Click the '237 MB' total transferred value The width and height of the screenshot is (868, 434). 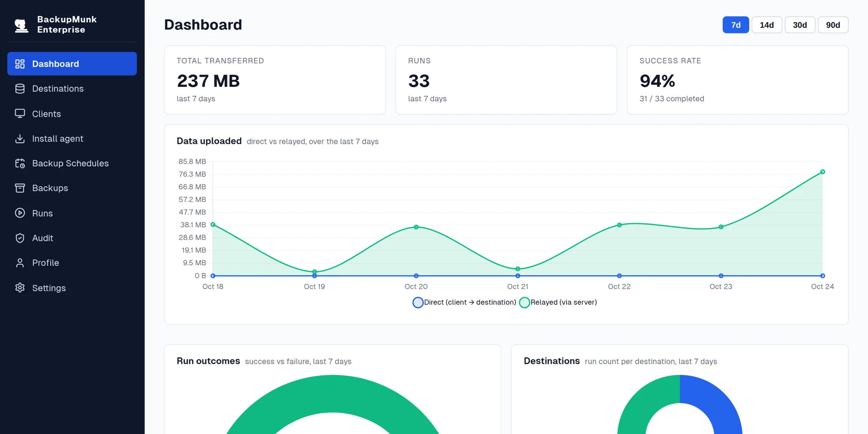point(208,81)
